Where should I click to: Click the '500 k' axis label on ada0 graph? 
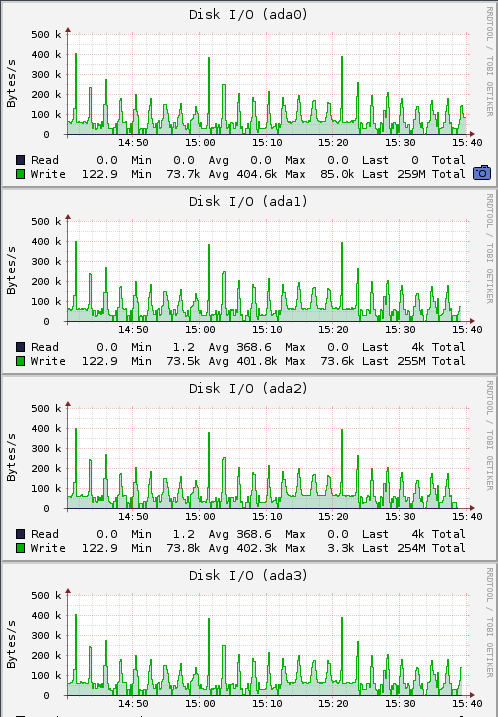pos(46,35)
